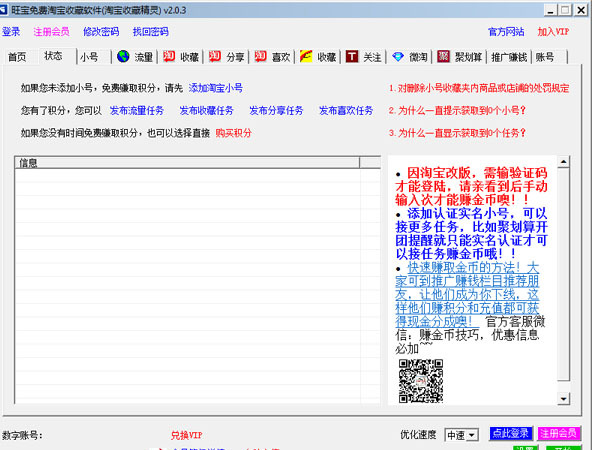
Task: Open the 找回密码 link
Action: point(150,32)
